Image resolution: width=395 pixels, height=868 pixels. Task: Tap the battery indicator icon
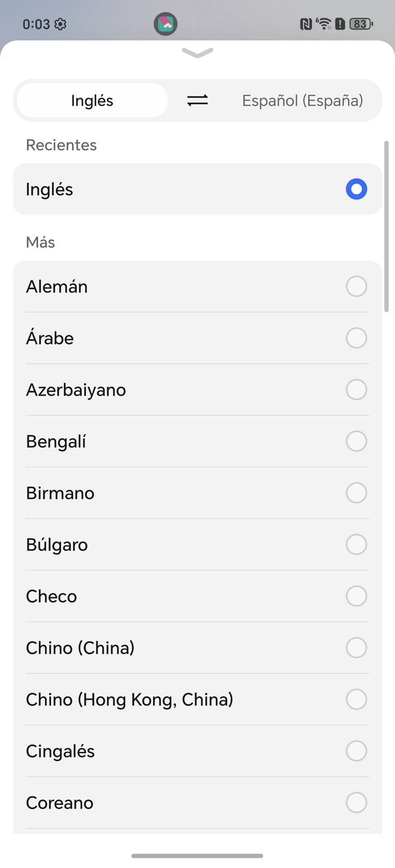(361, 24)
